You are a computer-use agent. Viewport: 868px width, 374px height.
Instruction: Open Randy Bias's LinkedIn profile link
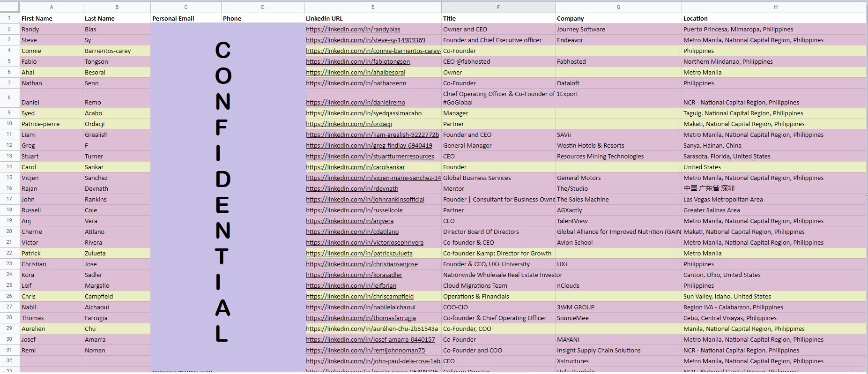(353, 29)
